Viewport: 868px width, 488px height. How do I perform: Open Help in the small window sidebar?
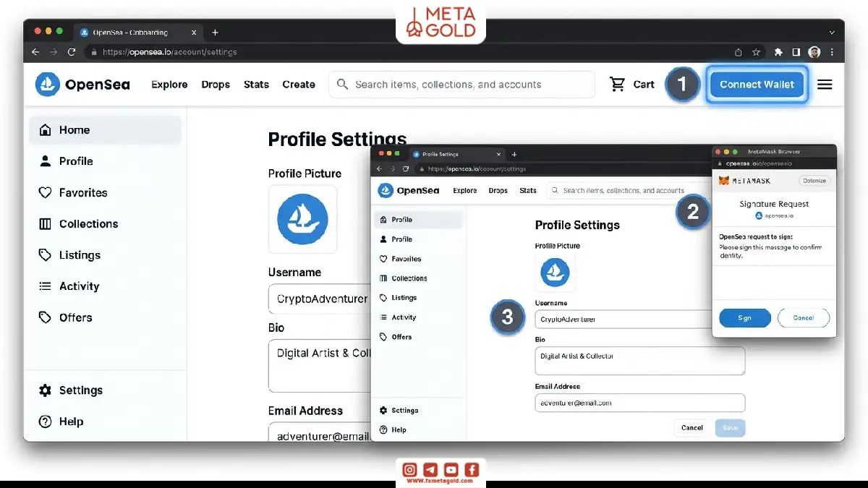pyautogui.click(x=418, y=429)
